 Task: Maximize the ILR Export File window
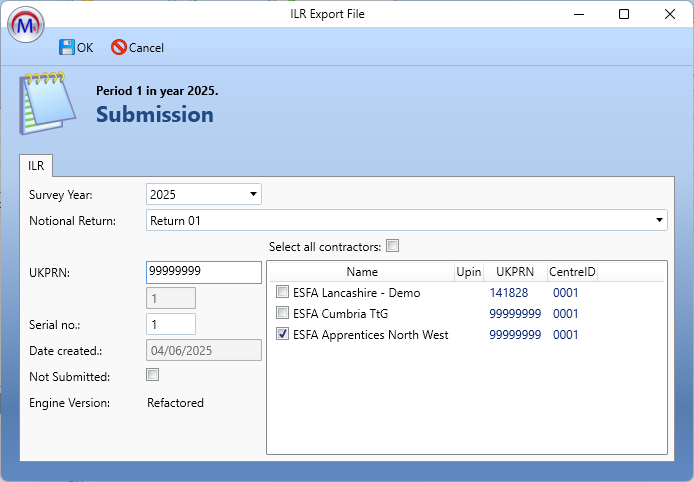(x=624, y=14)
